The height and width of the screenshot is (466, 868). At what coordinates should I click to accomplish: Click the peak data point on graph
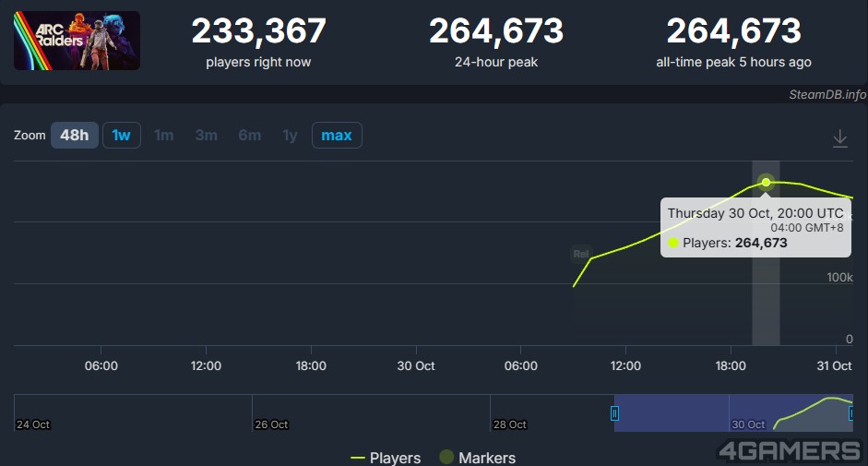tap(766, 182)
